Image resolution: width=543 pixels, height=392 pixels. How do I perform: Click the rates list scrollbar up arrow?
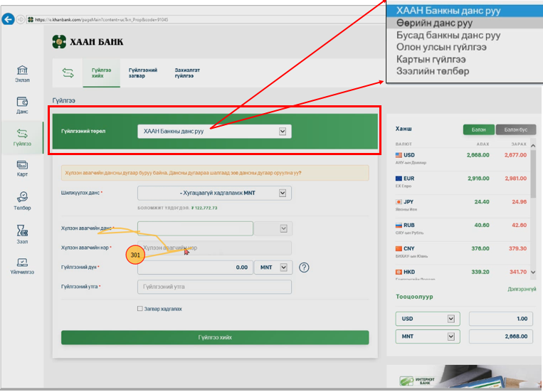pos(533,146)
